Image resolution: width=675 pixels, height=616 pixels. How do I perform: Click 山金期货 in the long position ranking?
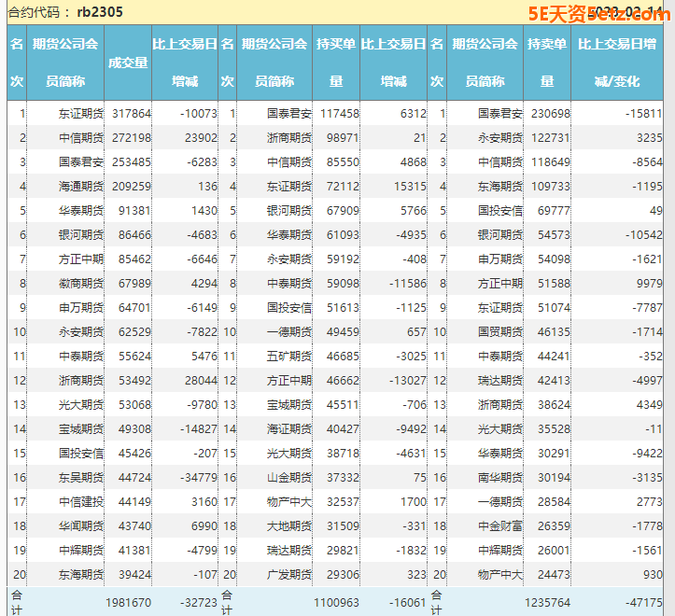coord(289,478)
